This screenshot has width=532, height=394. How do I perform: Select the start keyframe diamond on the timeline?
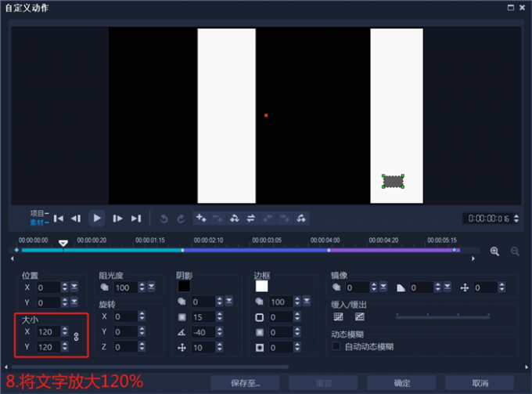point(16,250)
